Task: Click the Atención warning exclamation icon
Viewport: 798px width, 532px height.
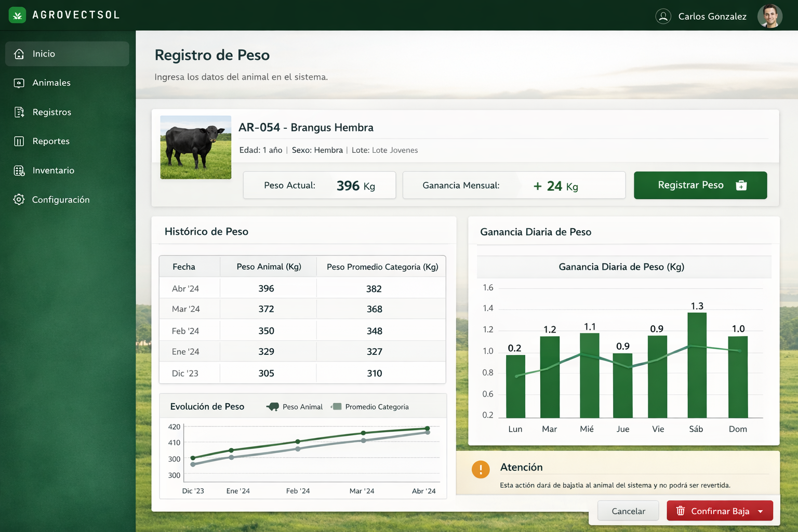Action: coord(481,470)
